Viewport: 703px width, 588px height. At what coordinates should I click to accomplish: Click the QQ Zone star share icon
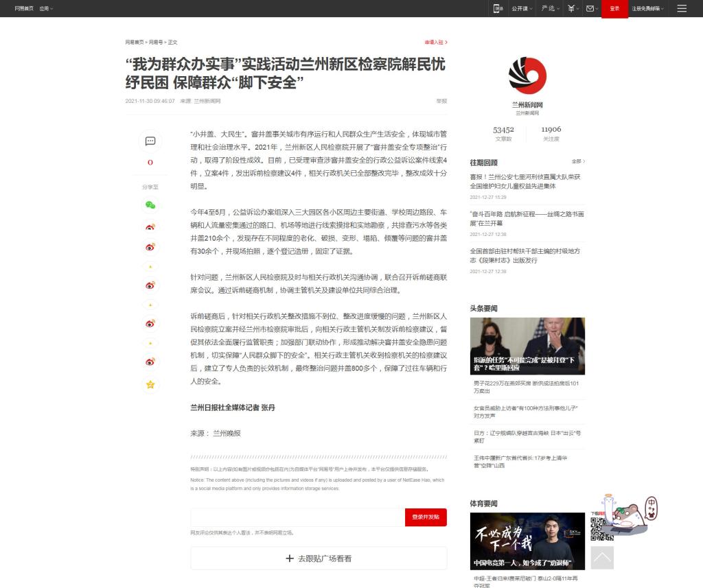pos(150,385)
